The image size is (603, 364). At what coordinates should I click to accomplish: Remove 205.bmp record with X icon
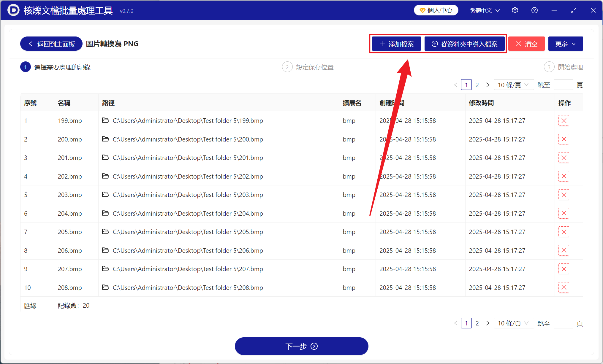564,232
